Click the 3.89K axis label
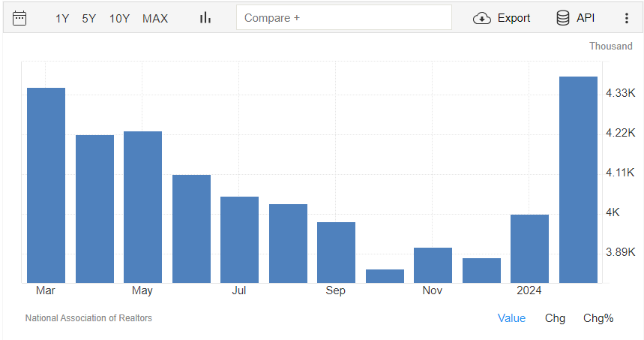The image size is (644, 340). click(x=621, y=252)
